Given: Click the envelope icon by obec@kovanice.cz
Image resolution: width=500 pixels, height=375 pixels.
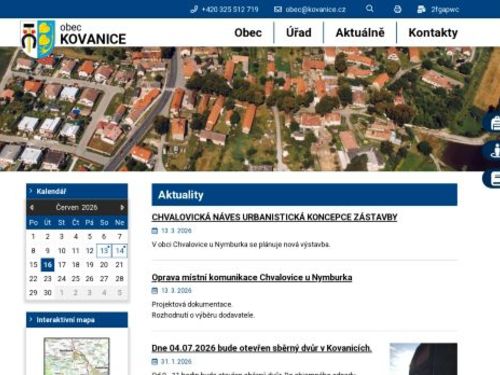Looking at the screenshot, I should (278, 9).
